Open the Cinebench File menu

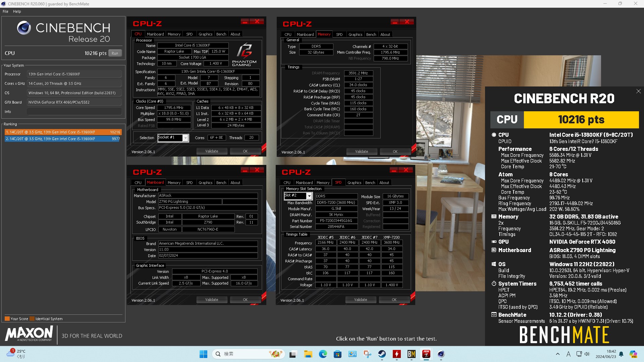pyautogui.click(x=5, y=11)
